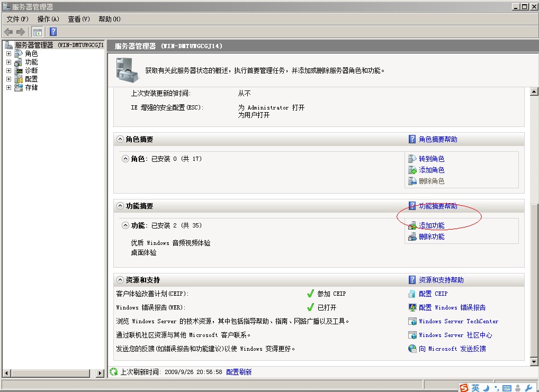Click the 功能 node icon in tree
Screen dimensions: 539x392
coord(19,62)
